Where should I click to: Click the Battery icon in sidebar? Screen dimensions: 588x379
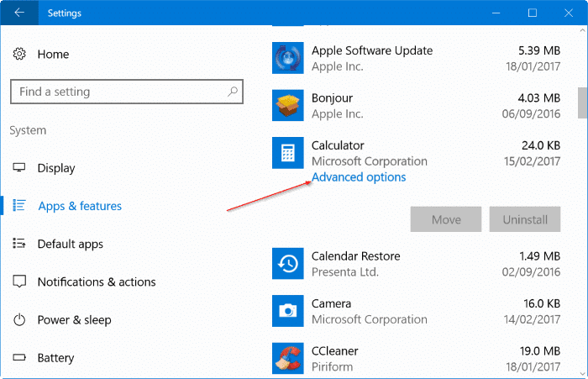[19, 357]
